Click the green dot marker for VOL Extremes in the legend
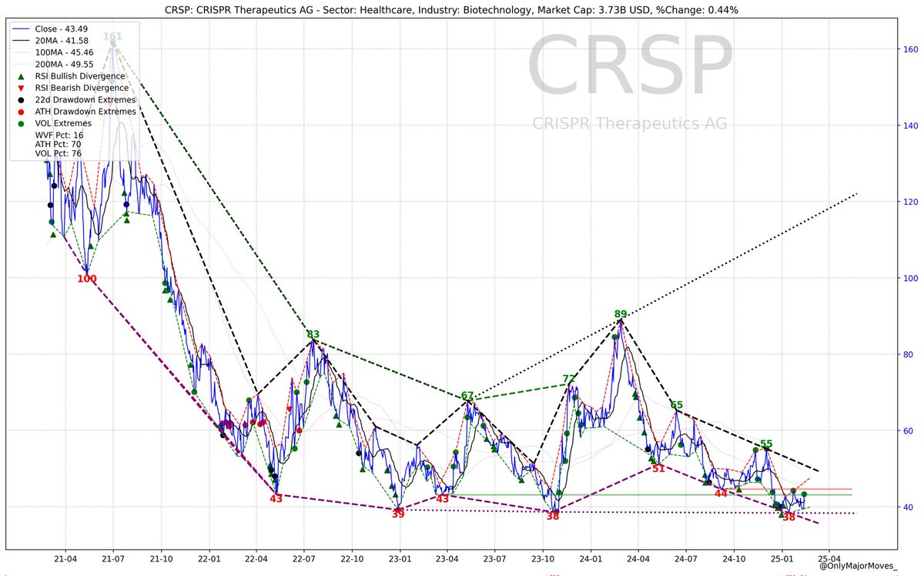This screenshot has width=924, height=576. (22, 122)
